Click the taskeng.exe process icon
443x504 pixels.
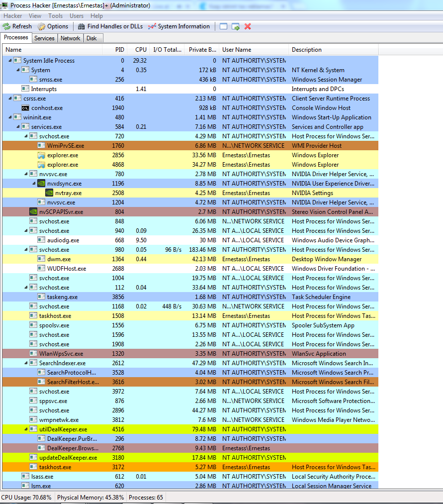click(x=41, y=297)
